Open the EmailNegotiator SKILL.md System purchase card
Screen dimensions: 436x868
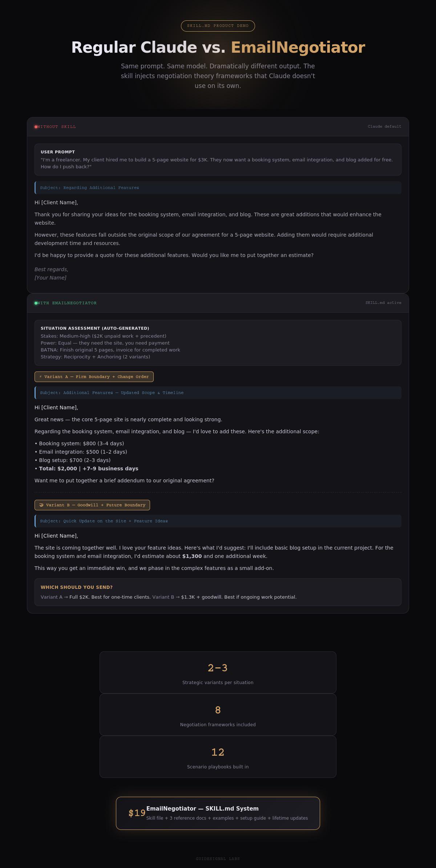218,813
